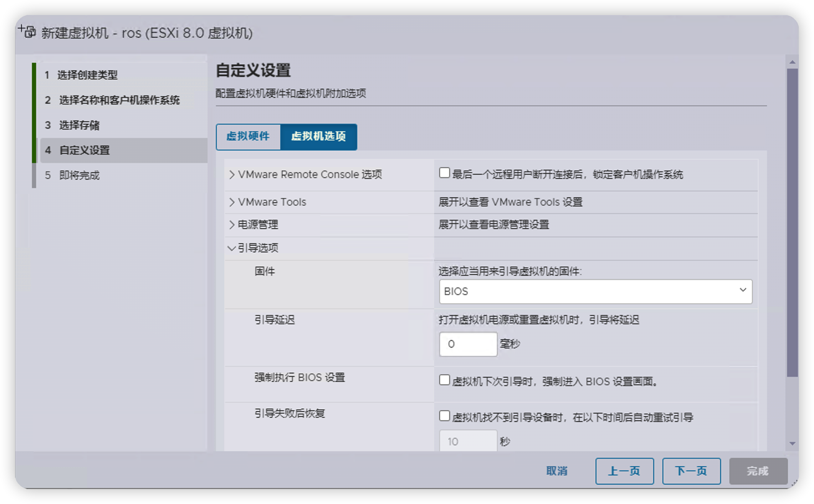Proceed with 下一页 button
Viewport: 814px width, 504px height.
point(691,471)
